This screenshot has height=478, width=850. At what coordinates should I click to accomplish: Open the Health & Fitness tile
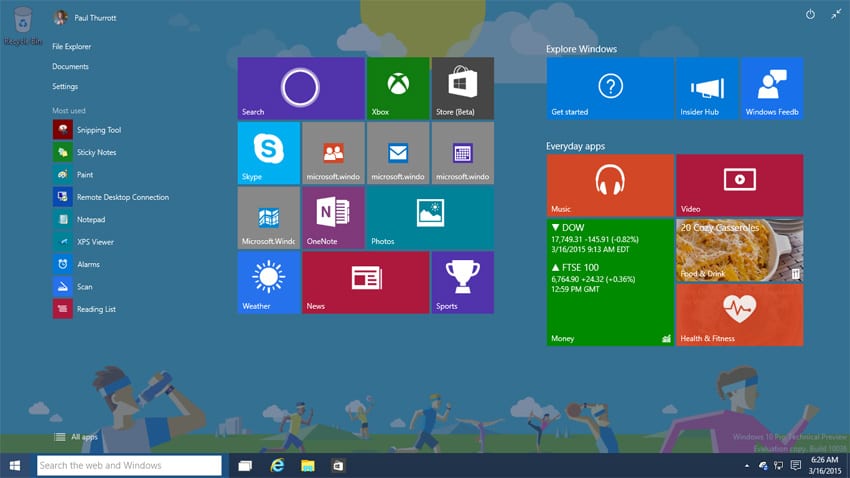(x=739, y=314)
